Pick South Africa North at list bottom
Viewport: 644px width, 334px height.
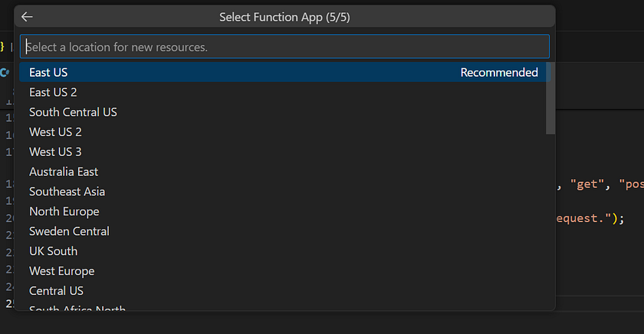77,309
